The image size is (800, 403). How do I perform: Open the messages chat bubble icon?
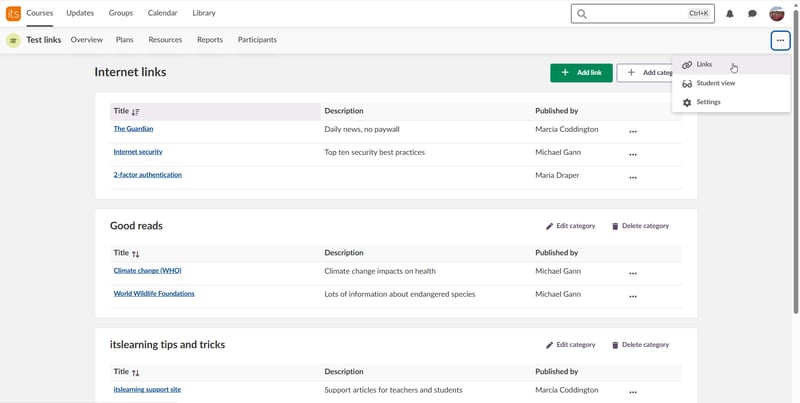tap(753, 14)
